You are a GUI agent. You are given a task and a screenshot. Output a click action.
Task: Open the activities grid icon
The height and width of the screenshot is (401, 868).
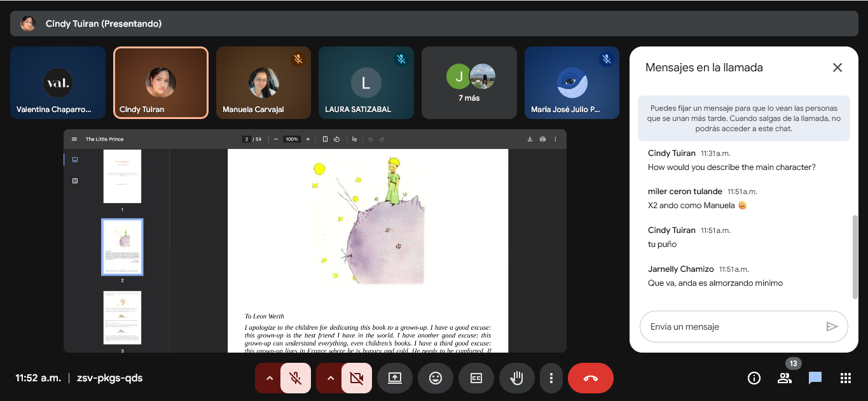pos(845,378)
